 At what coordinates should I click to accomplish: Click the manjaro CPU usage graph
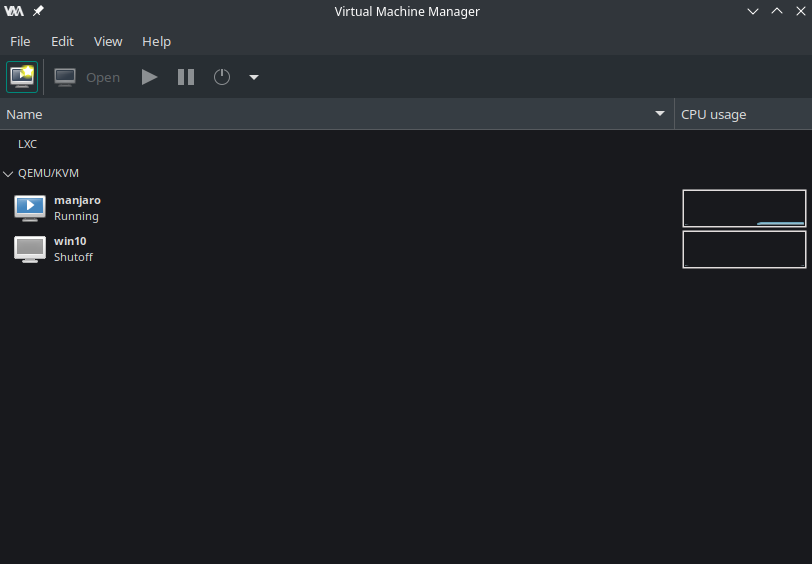point(744,208)
